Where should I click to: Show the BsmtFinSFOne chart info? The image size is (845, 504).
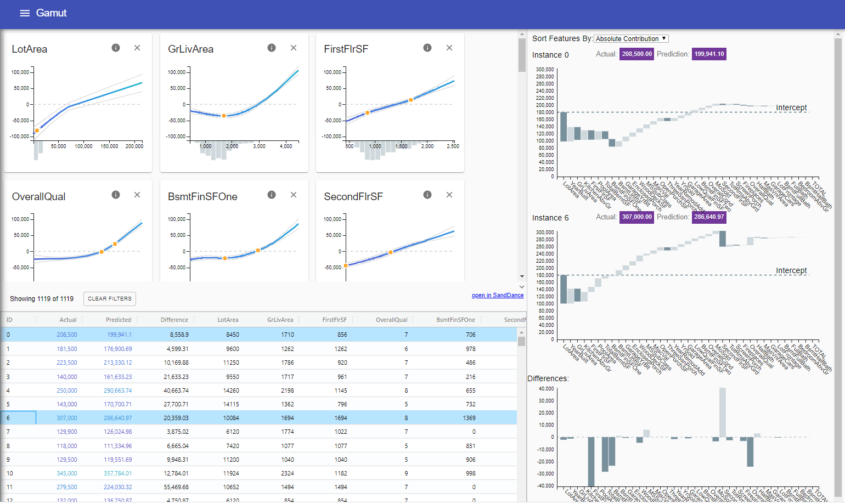(x=272, y=195)
